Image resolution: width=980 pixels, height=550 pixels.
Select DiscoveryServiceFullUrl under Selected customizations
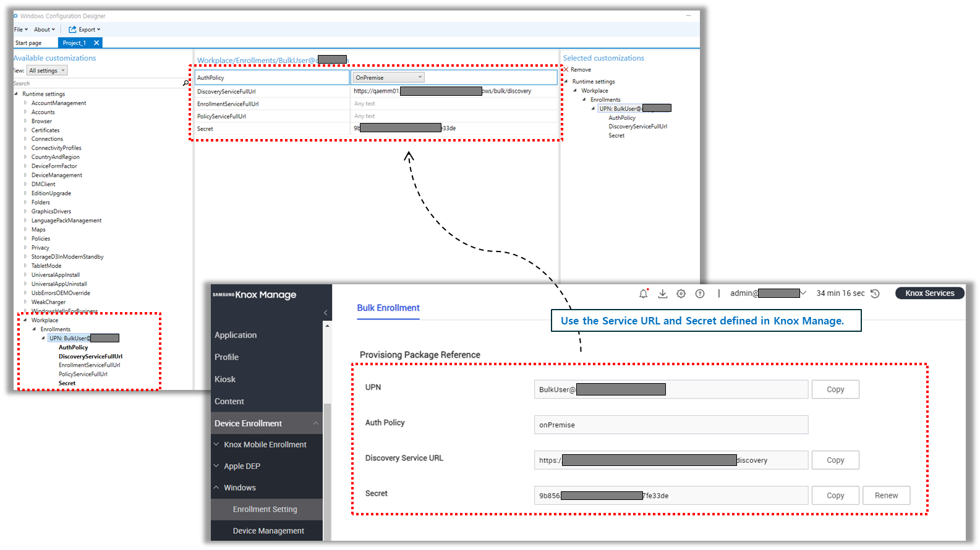(x=637, y=127)
